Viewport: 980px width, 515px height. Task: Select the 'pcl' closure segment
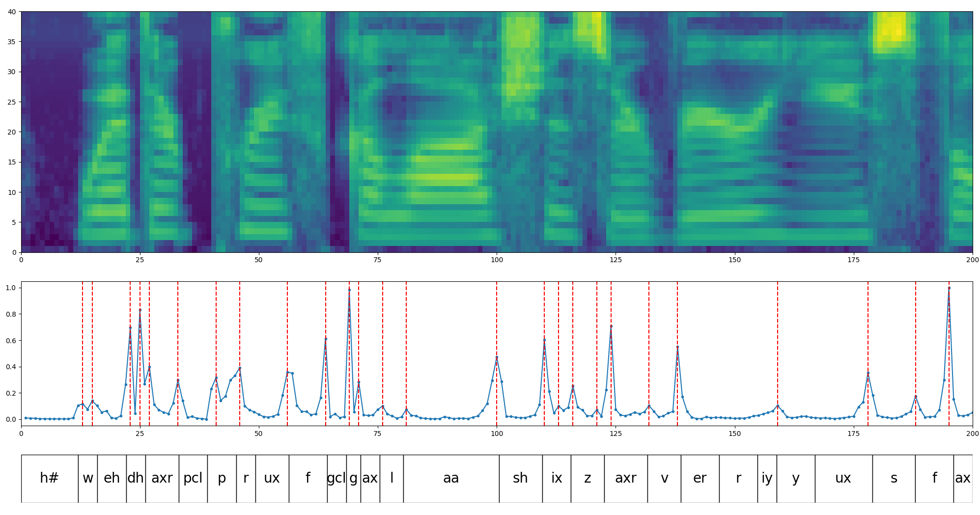click(x=193, y=478)
